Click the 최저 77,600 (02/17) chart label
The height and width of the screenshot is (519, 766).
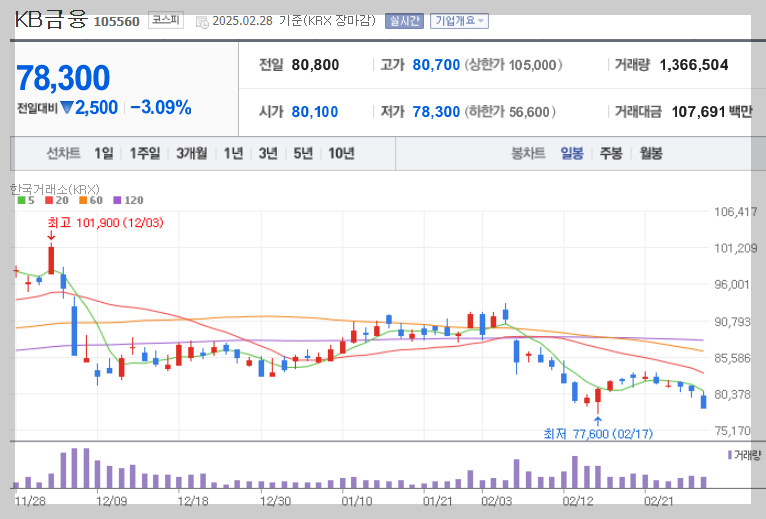tap(598, 433)
